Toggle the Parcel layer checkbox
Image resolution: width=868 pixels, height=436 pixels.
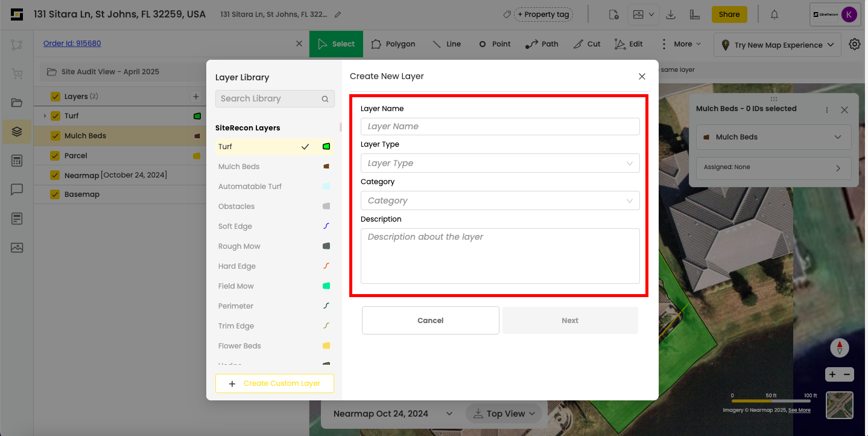point(55,156)
